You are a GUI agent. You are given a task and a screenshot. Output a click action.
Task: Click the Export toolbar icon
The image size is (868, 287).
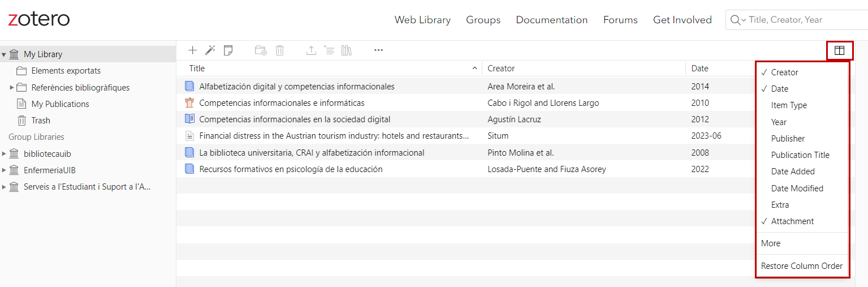click(311, 50)
